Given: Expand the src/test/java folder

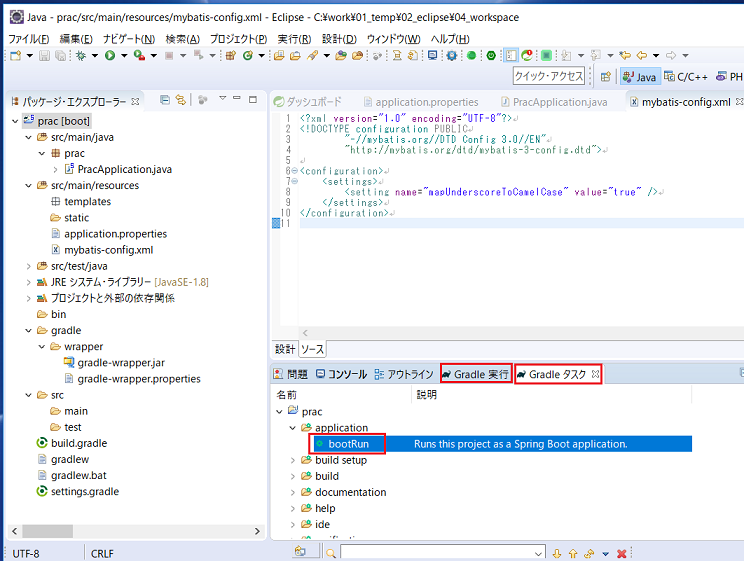Looking at the screenshot, I should (28, 266).
